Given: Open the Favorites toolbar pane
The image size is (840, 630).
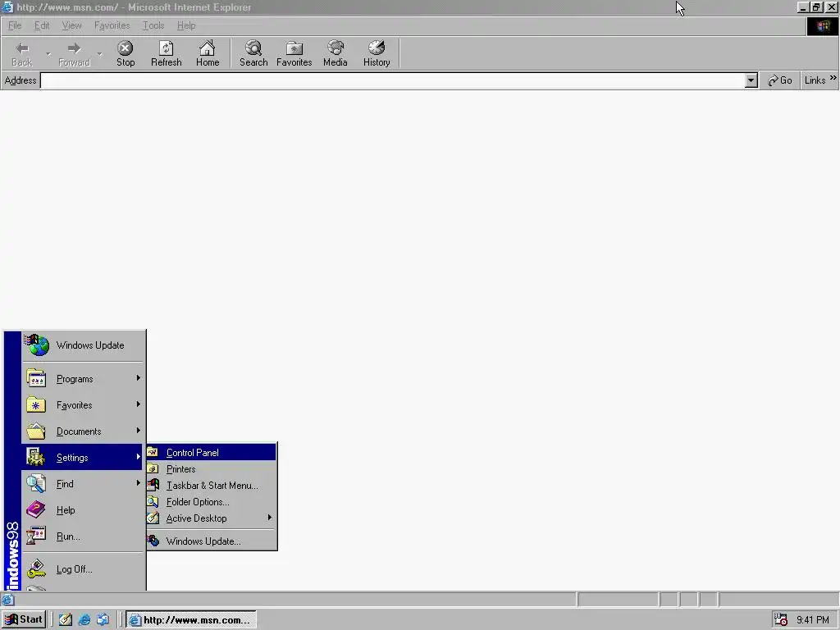Looking at the screenshot, I should pyautogui.click(x=294, y=53).
